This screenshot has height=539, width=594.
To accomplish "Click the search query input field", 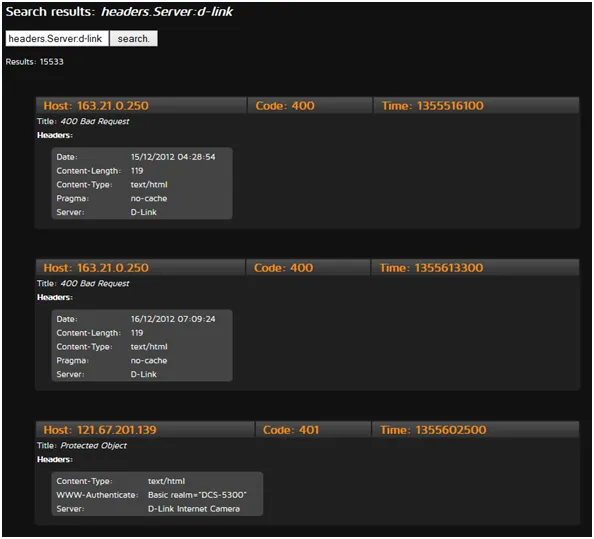I will point(57,39).
